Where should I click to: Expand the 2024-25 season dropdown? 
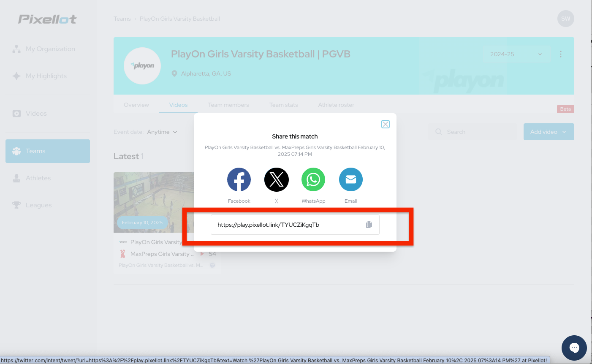pyautogui.click(x=516, y=54)
